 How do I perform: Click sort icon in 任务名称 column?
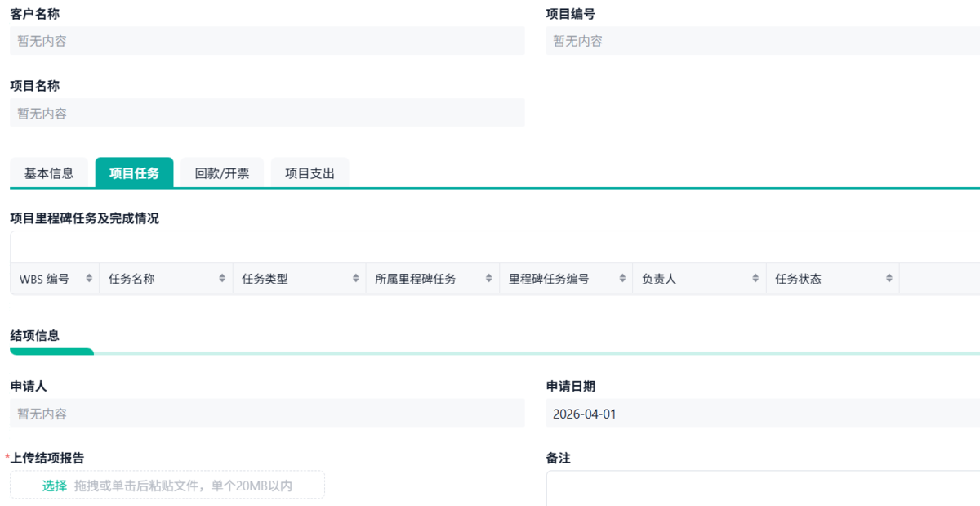222,279
